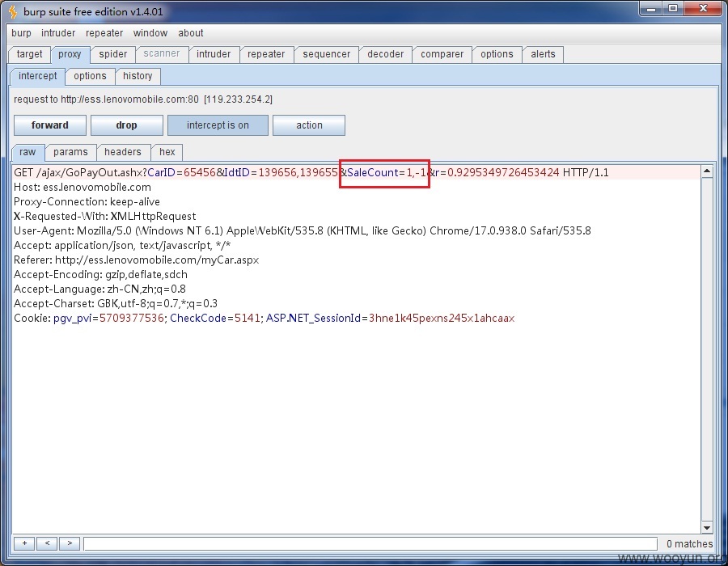Image resolution: width=728 pixels, height=566 pixels.
Task: Focus the search text field at bottom
Action: click(370, 543)
